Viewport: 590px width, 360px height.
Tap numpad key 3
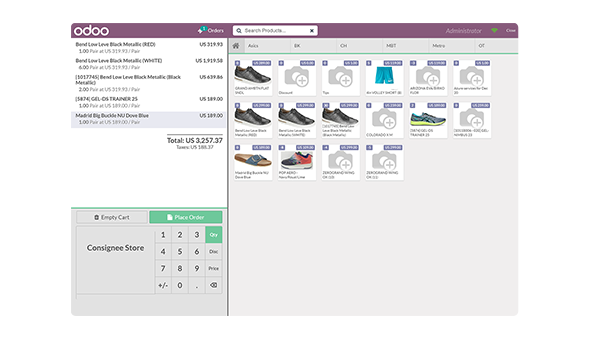click(x=197, y=235)
